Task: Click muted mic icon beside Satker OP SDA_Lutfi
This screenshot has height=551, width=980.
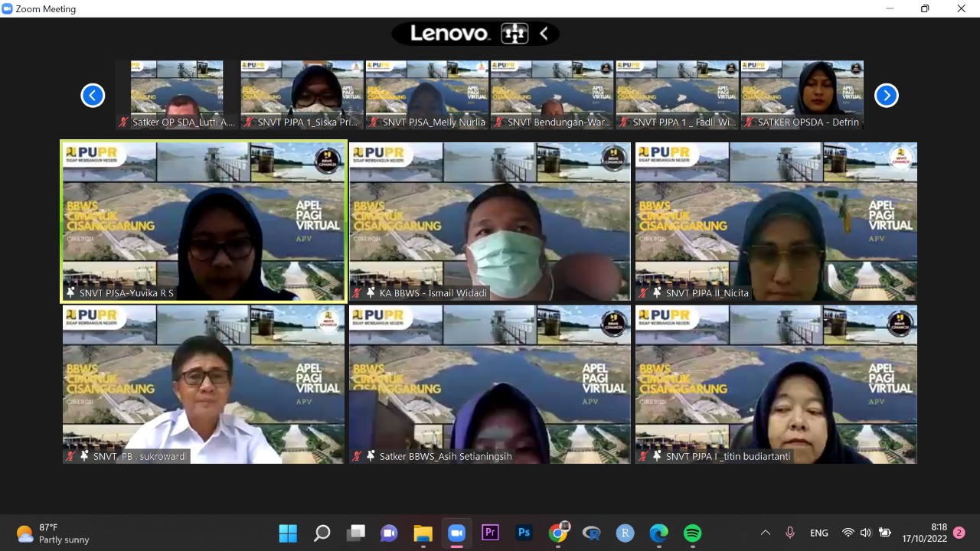Action: point(123,122)
